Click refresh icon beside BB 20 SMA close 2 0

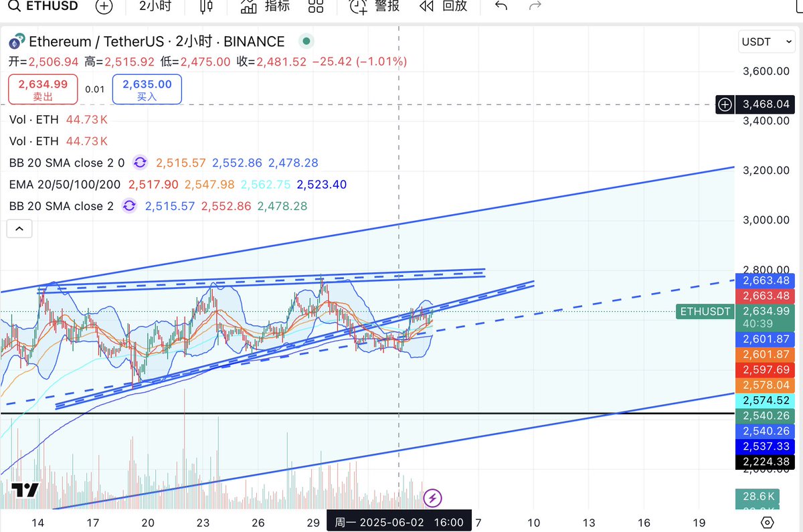point(140,163)
